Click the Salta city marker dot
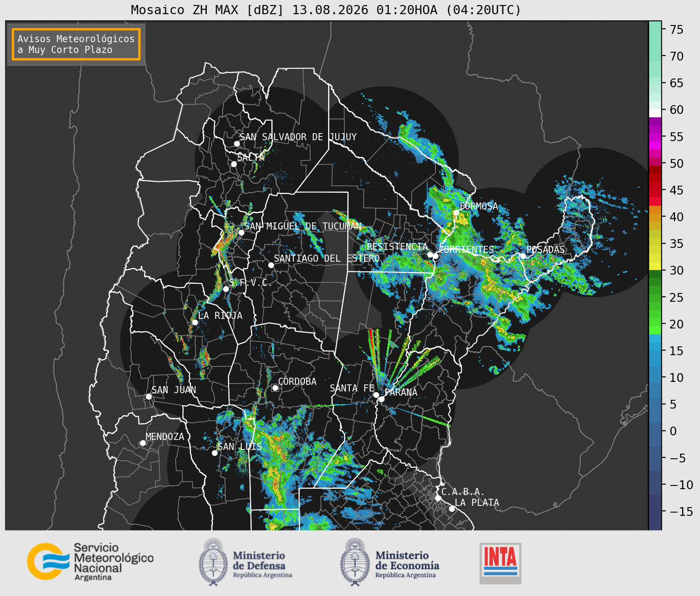 [234, 164]
